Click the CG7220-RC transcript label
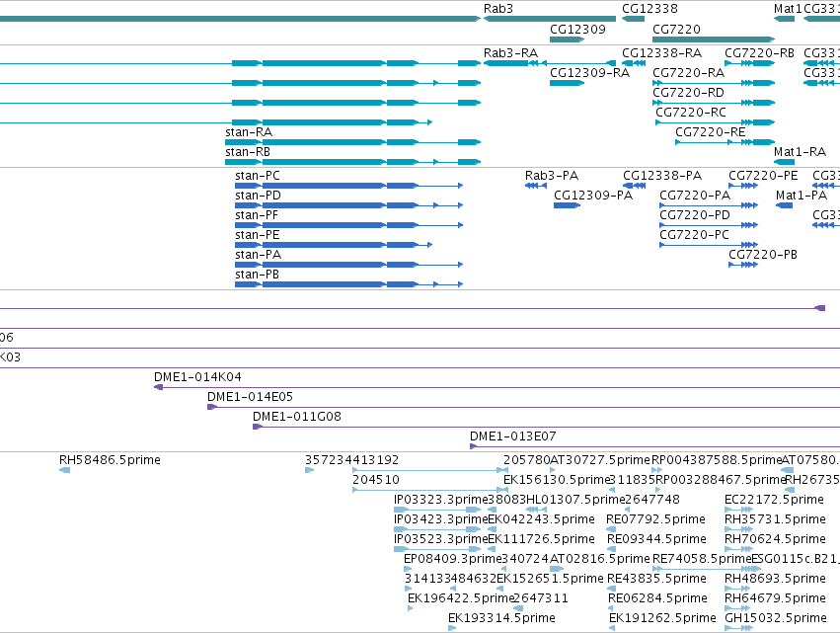Image resolution: width=840 pixels, height=633 pixels. [691, 113]
